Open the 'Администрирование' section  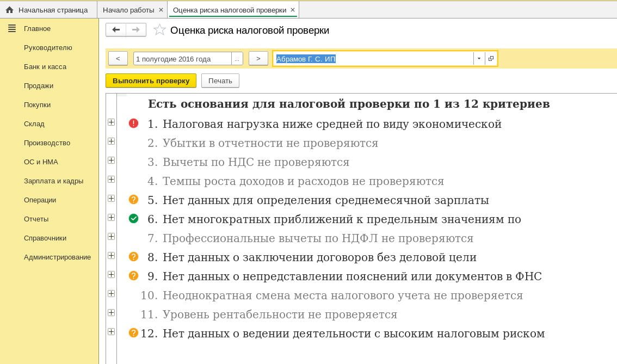tap(57, 257)
